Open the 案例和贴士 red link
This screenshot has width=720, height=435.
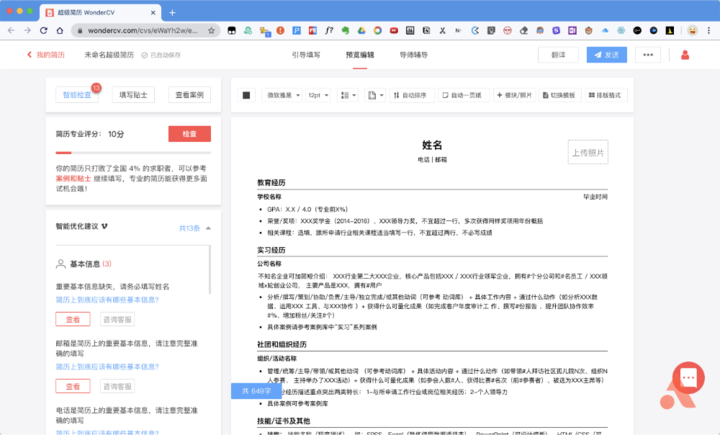[x=73, y=178]
